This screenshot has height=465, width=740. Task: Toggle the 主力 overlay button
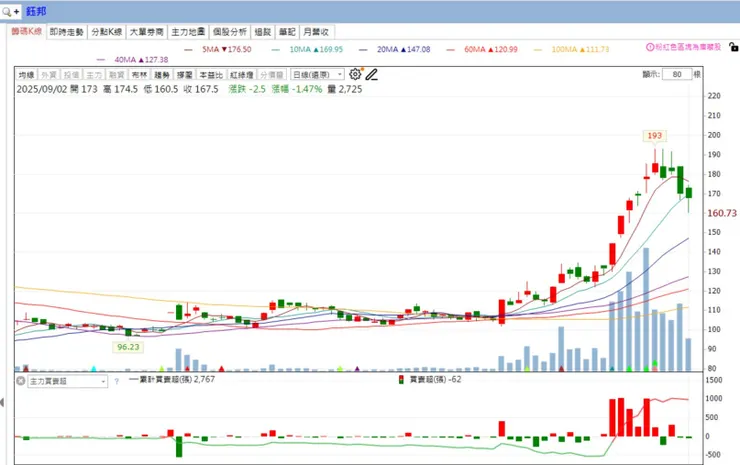point(94,75)
